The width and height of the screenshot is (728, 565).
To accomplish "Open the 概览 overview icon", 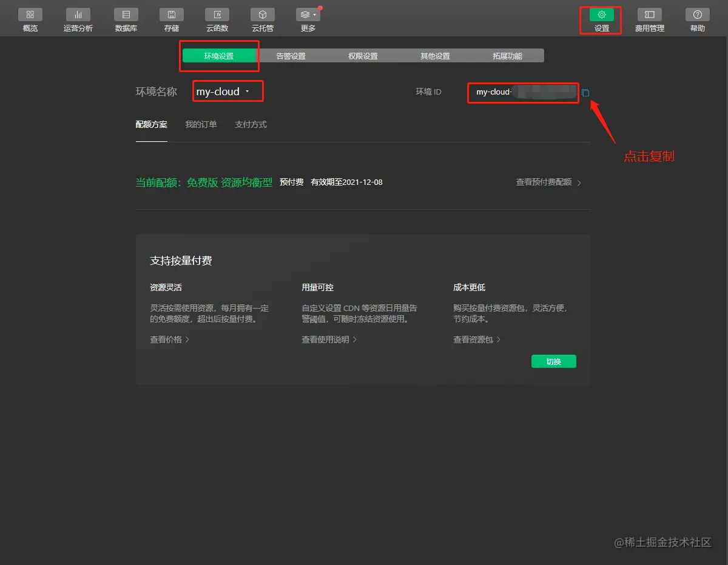I will tap(30, 15).
